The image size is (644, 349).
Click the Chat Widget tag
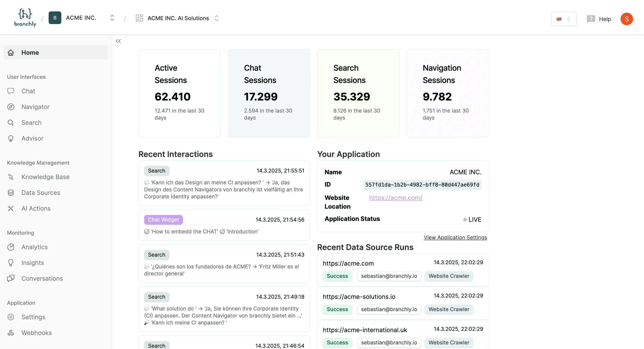[163, 220]
